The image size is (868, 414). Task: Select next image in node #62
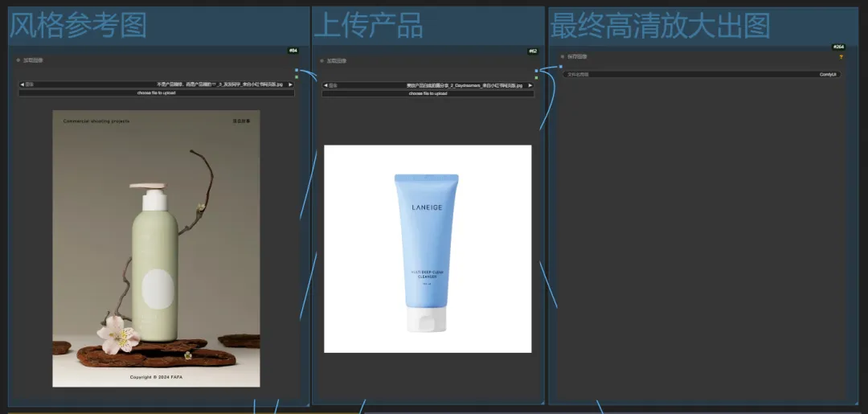pyautogui.click(x=530, y=86)
